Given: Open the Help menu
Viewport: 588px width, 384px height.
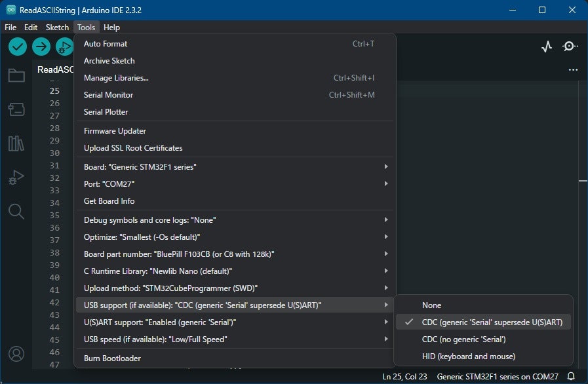Looking at the screenshot, I should pyautogui.click(x=111, y=28).
